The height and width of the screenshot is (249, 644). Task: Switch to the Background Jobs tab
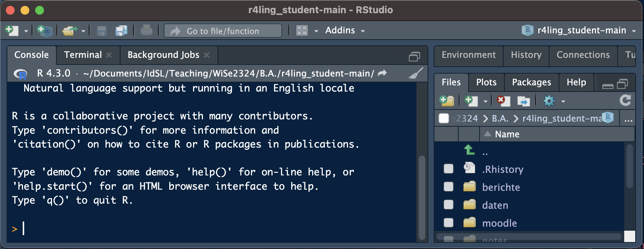click(x=163, y=55)
